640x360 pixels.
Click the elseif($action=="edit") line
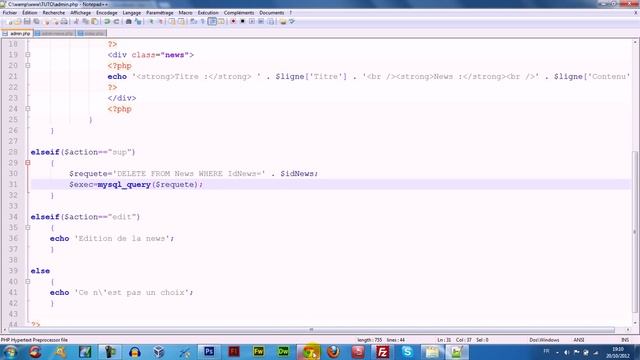click(x=85, y=217)
